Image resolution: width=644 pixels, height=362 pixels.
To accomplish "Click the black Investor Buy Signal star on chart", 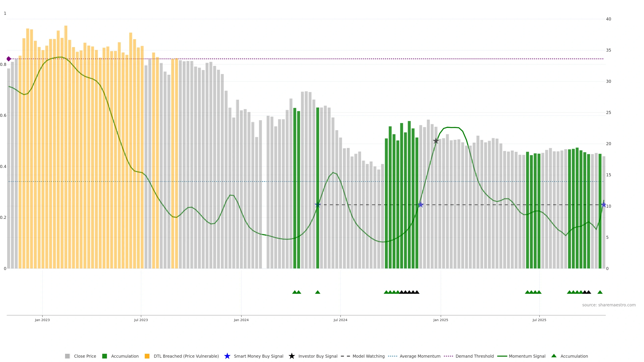I will (436, 141).
